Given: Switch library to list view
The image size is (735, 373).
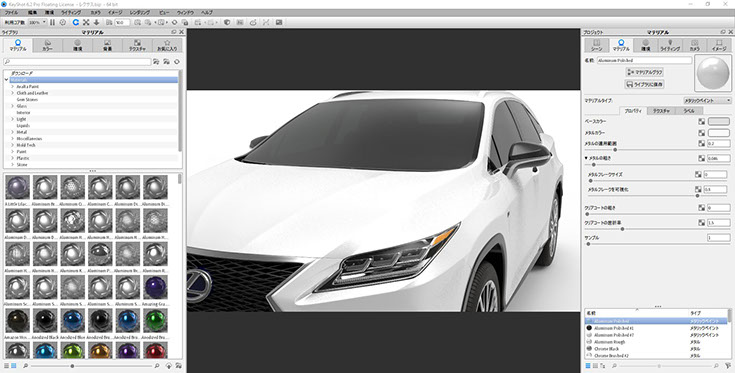Looking at the screenshot, I should click(7, 366).
